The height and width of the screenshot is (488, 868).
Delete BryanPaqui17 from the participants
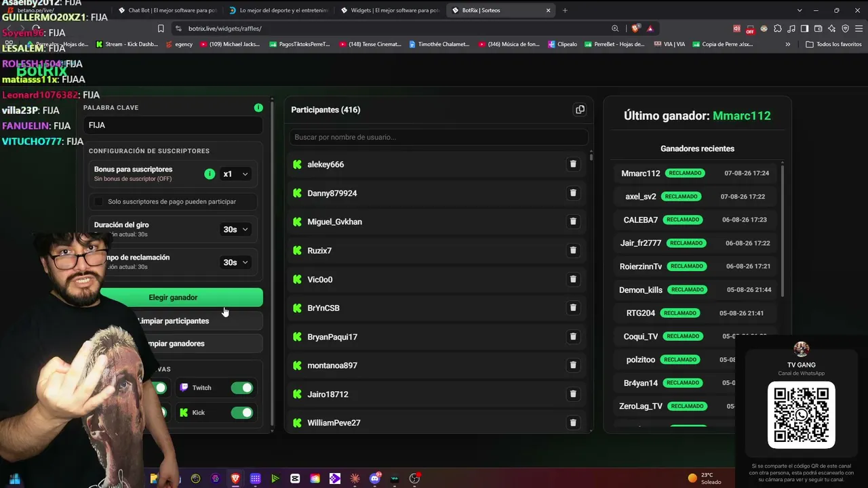(x=573, y=337)
